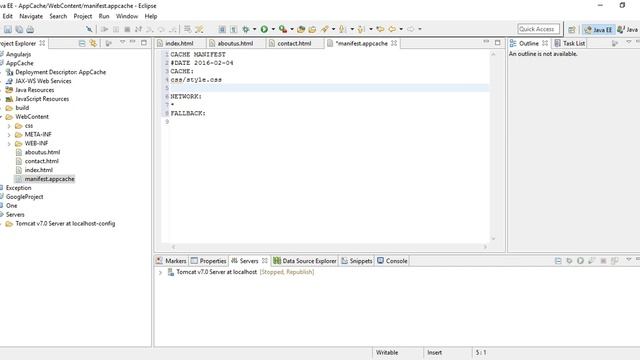Open the Debug dropdown arrow
This screenshot has height=360, width=640.
254,29
